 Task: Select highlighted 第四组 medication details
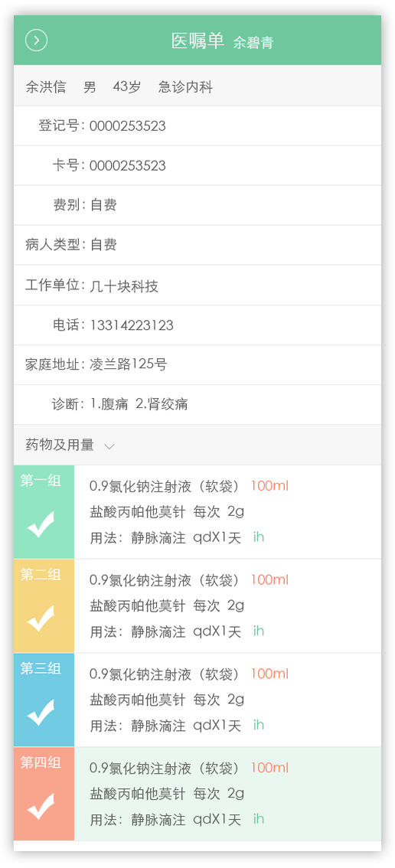(227, 794)
